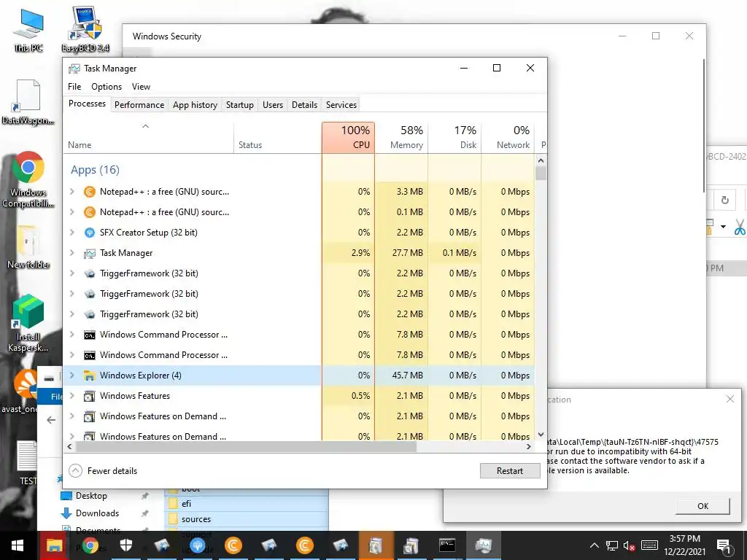Image resolution: width=747 pixels, height=560 pixels.
Task: Click the Status column header
Action: point(277,137)
